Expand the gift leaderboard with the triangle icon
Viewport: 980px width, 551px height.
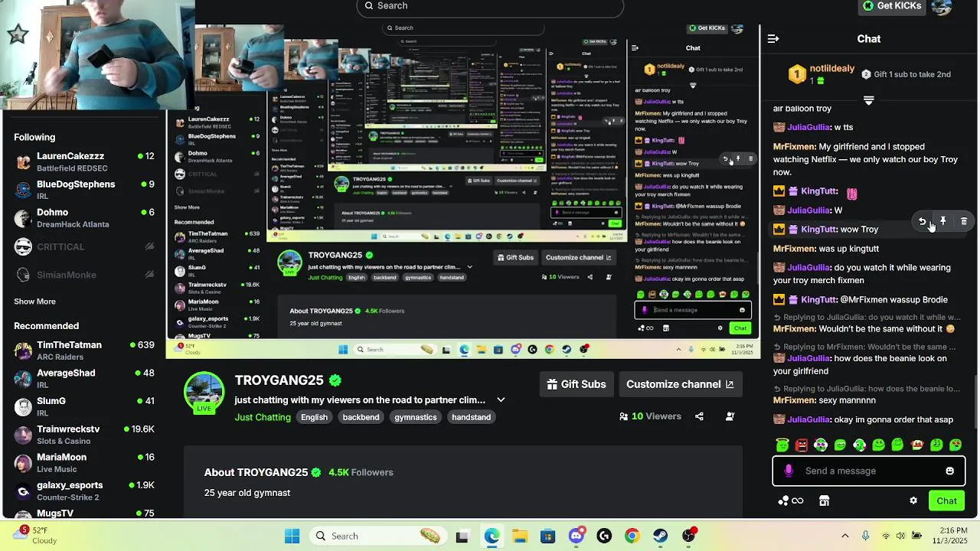[x=868, y=100]
